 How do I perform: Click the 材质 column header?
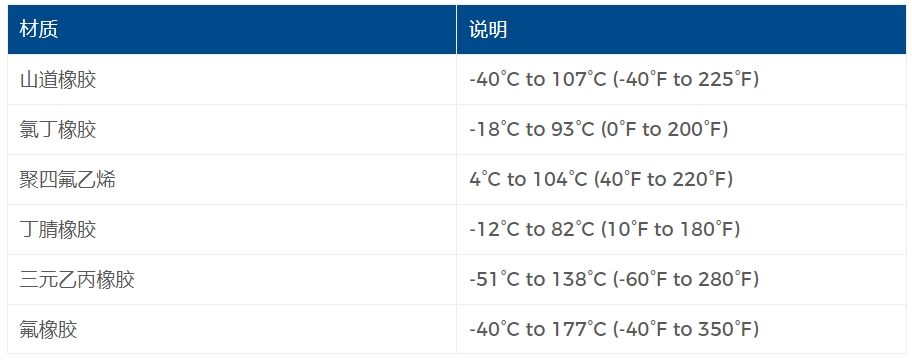tap(232, 30)
